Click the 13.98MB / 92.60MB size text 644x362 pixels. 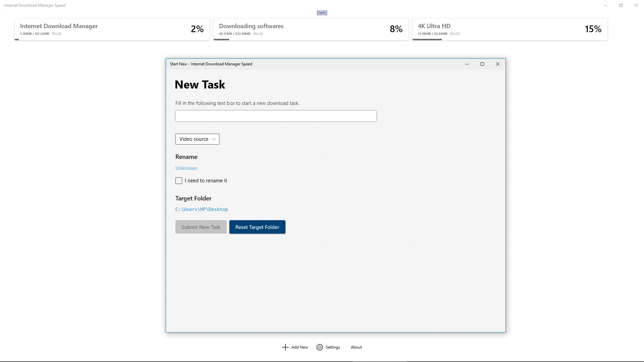tap(432, 34)
